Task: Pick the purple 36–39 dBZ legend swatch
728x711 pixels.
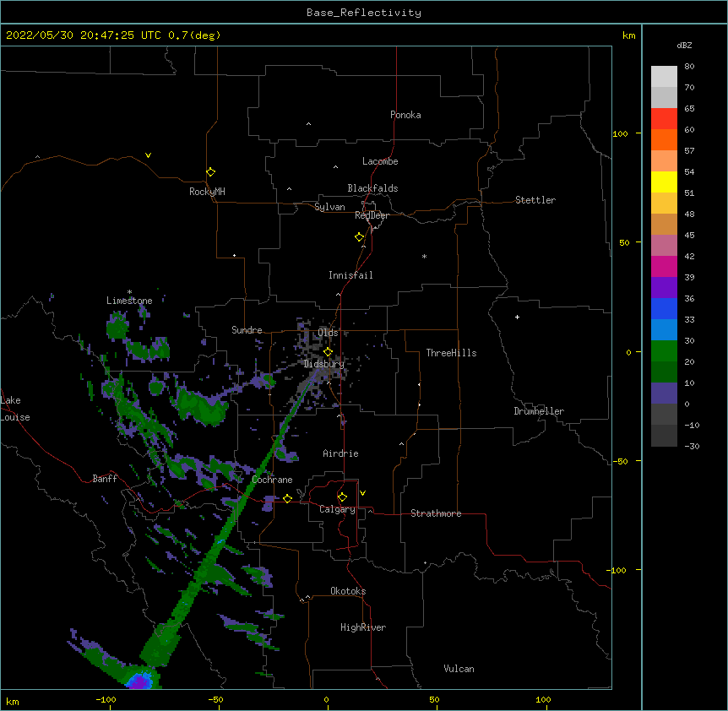Action: [664, 288]
